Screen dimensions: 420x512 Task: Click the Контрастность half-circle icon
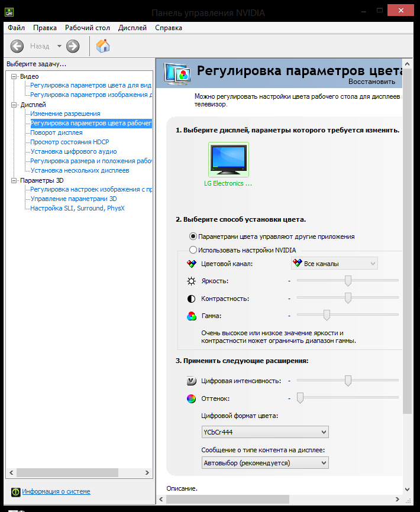tap(192, 299)
